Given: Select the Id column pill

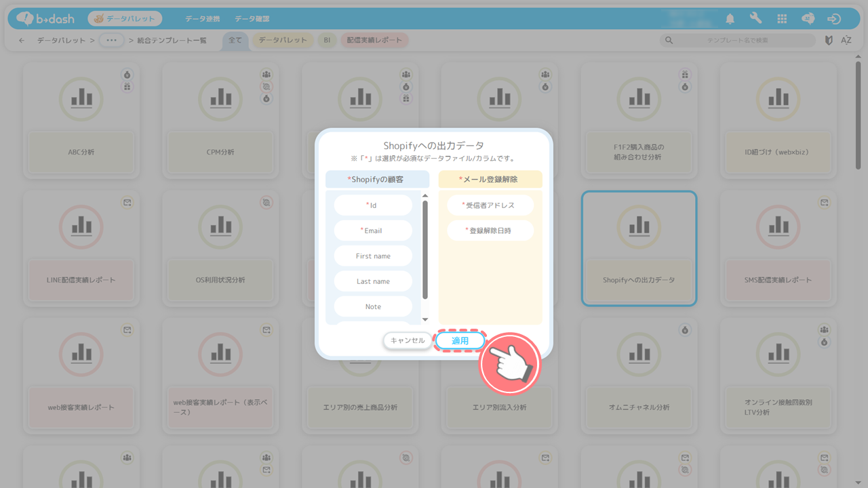Looking at the screenshot, I should pyautogui.click(x=373, y=205).
